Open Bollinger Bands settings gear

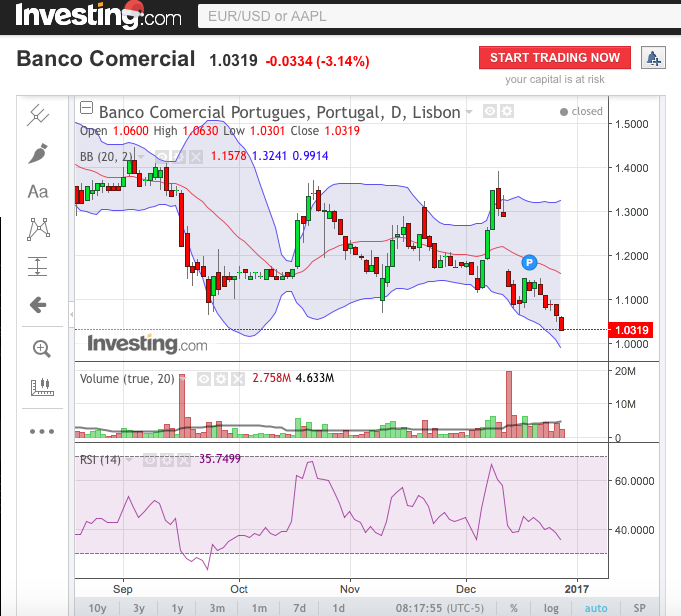pyautogui.click(x=179, y=156)
